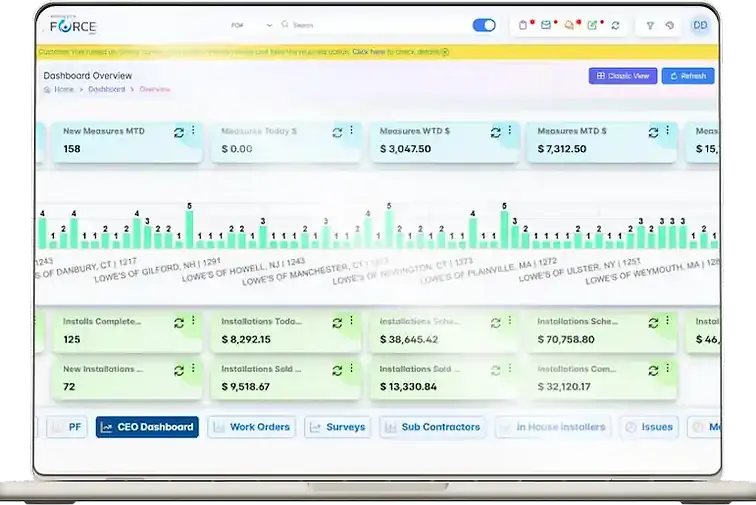Click the Dashboard breadcrumb link
The width and height of the screenshot is (756, 505).
(x=107, y=89)
